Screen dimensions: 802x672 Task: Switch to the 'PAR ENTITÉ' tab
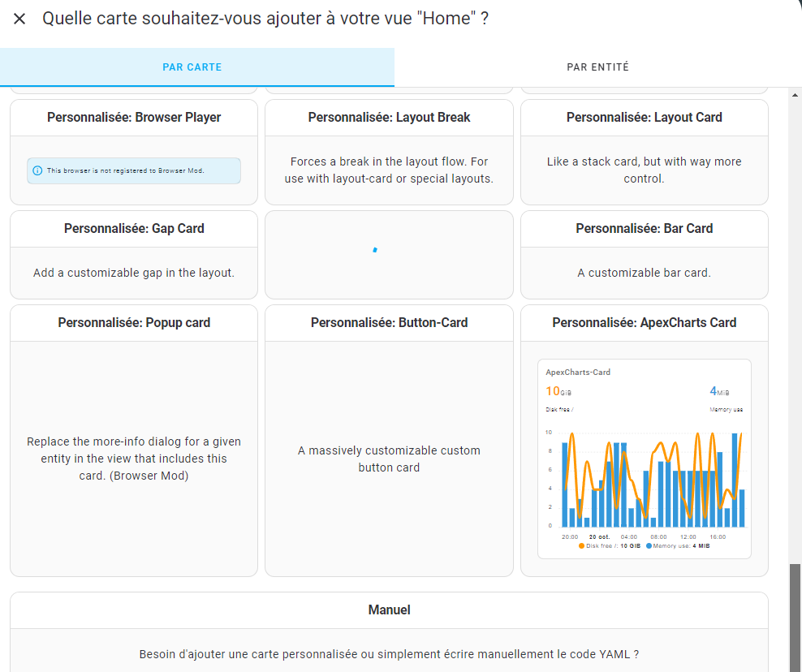coord(598,67)
